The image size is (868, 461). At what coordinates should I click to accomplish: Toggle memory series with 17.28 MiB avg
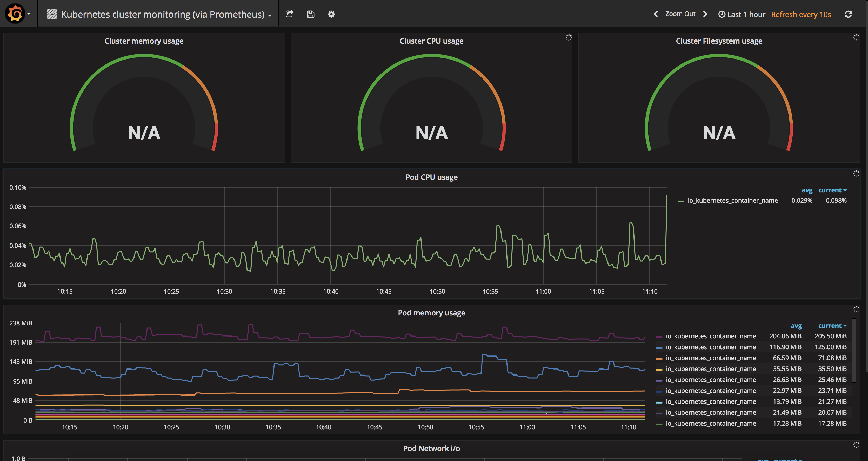click(711, 423)
